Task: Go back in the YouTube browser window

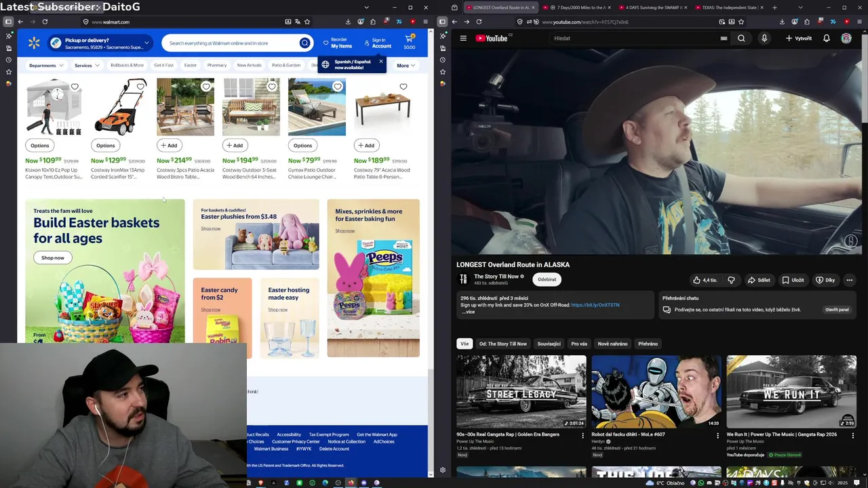Action: click(x=454, y=22)
